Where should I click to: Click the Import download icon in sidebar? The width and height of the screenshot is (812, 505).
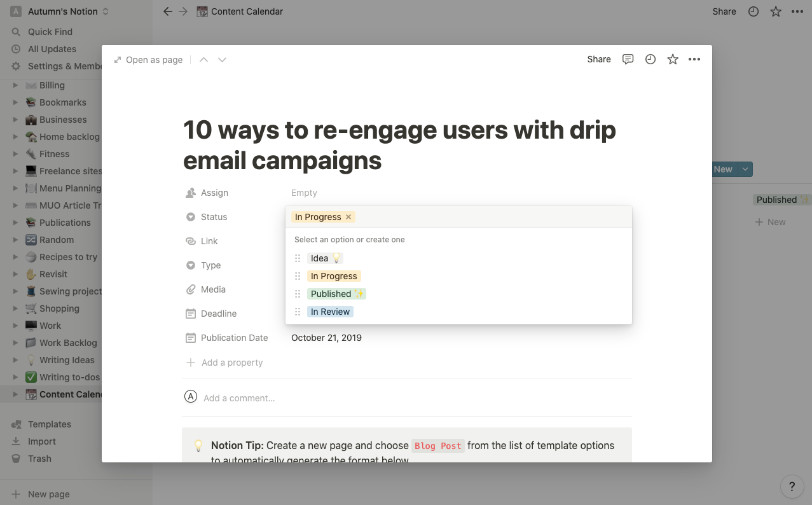coord(16,441)
